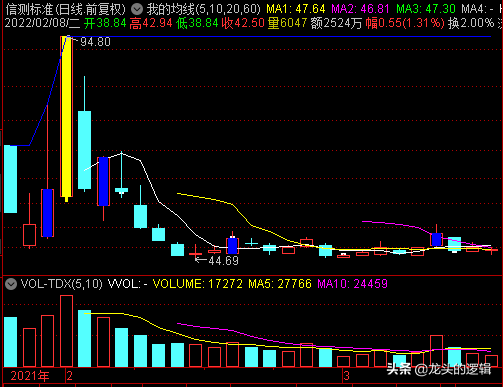Select the MA3: 47.30 value
The image size is (503, 387).
[426, 9]
